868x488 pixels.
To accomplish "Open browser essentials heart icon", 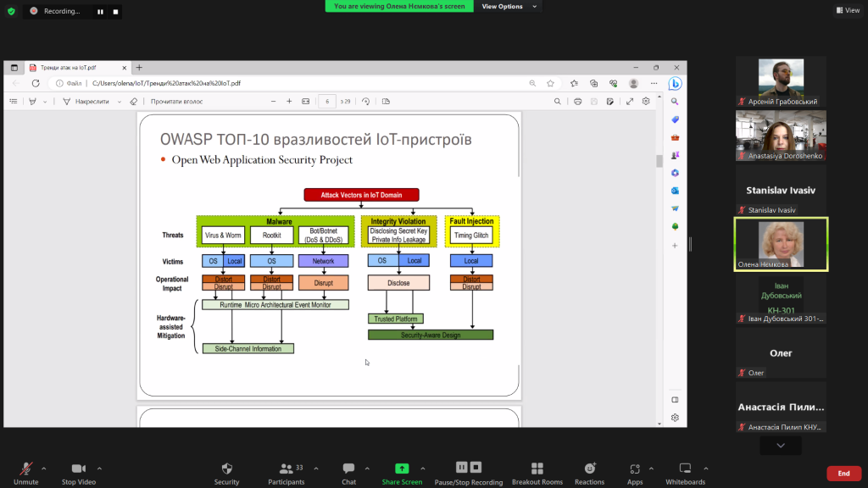I will pyautogui.click(x=614, y=83).
